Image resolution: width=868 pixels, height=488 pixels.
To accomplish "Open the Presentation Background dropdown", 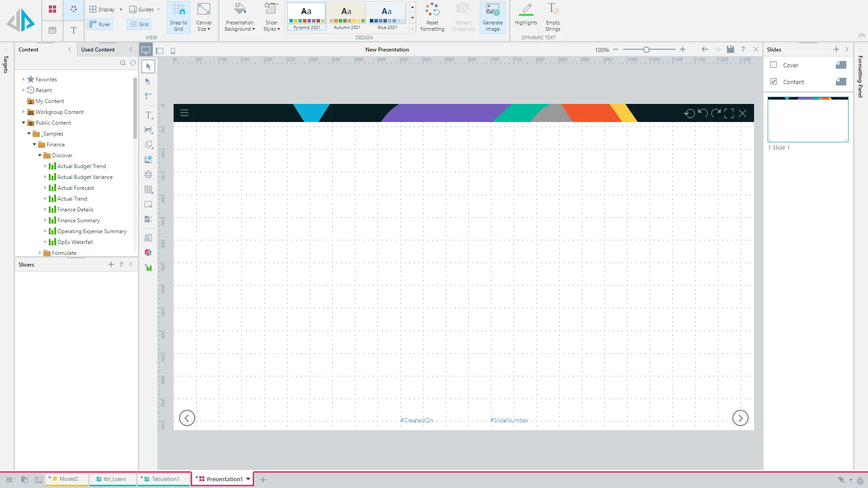I will tap(240, 17).
